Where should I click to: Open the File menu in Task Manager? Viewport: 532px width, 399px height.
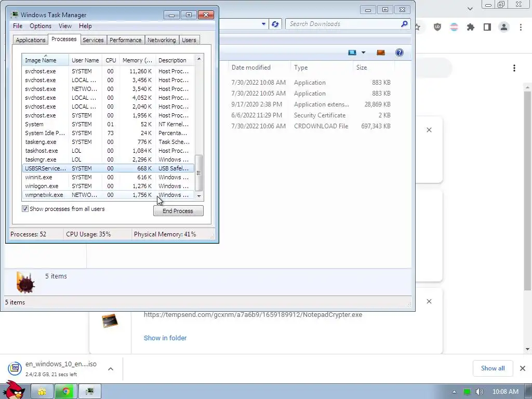point(18,26)
